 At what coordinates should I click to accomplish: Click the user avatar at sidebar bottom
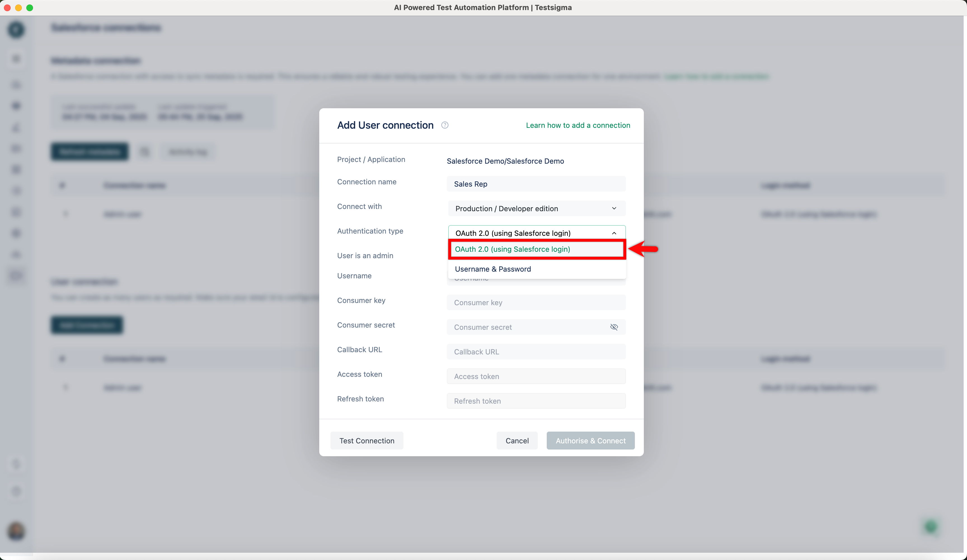coord(16,532)
